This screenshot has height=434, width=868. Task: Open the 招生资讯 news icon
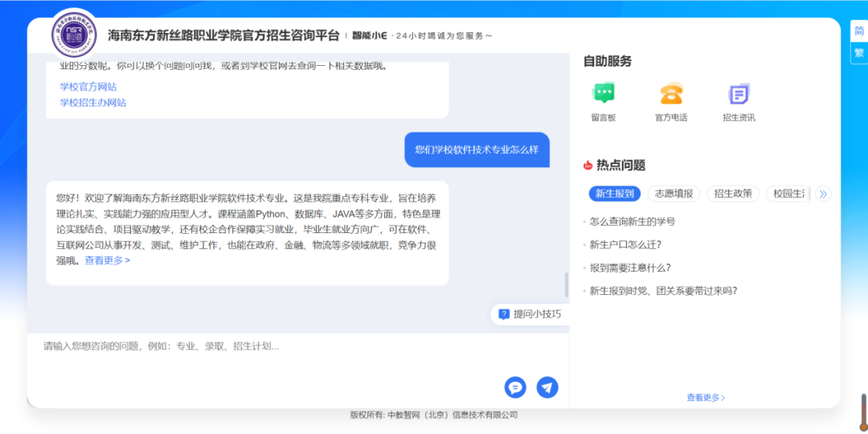(739, 94)
